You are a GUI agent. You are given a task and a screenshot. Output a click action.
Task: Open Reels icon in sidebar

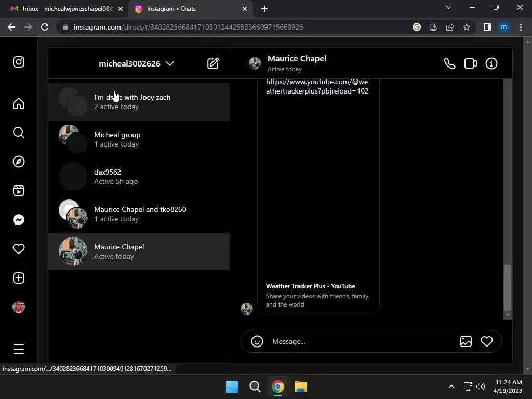coord(19,191)
